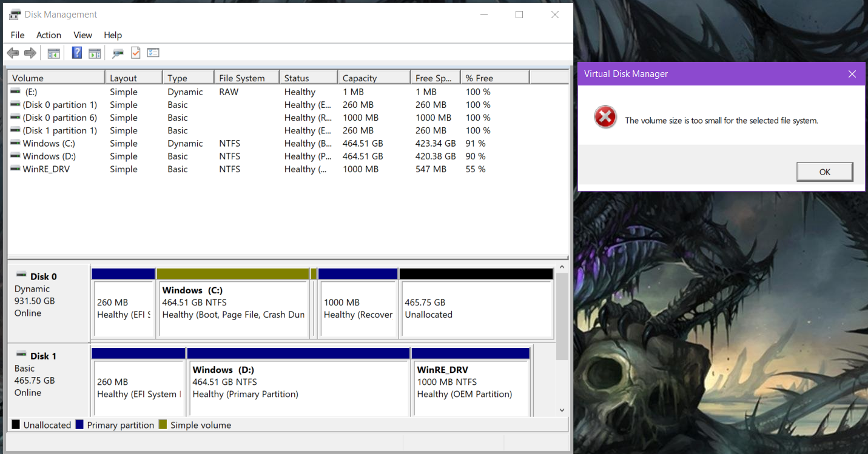Click drive icon of (E:) volume row
Viewport: 868px width, 454px height.
pos(16,92)
